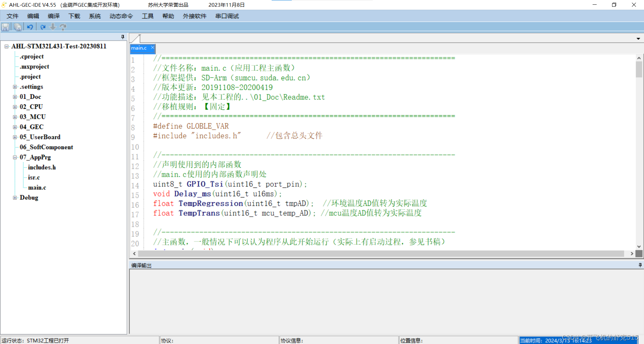Click the download arrow toolbar icon
644x344 pixels.
[x=53, y=27]
